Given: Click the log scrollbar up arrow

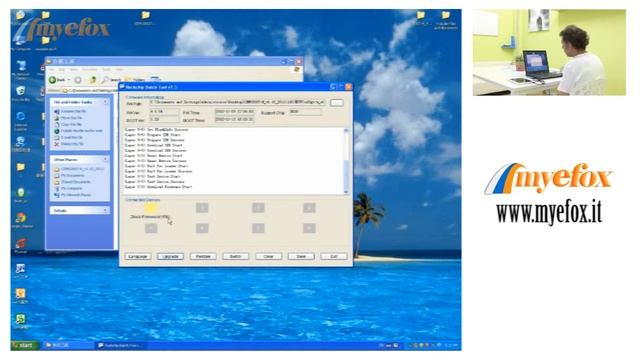Looking at the screenshot, I should (x=346, y=131).
